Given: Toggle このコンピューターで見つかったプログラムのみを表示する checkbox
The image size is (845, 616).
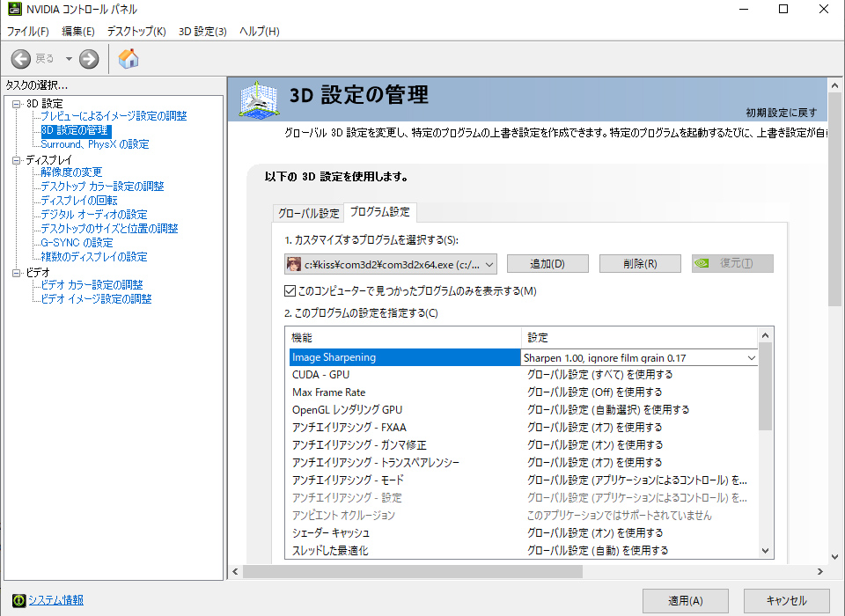Looking at the screenshot, I should [x=290, y=291].
